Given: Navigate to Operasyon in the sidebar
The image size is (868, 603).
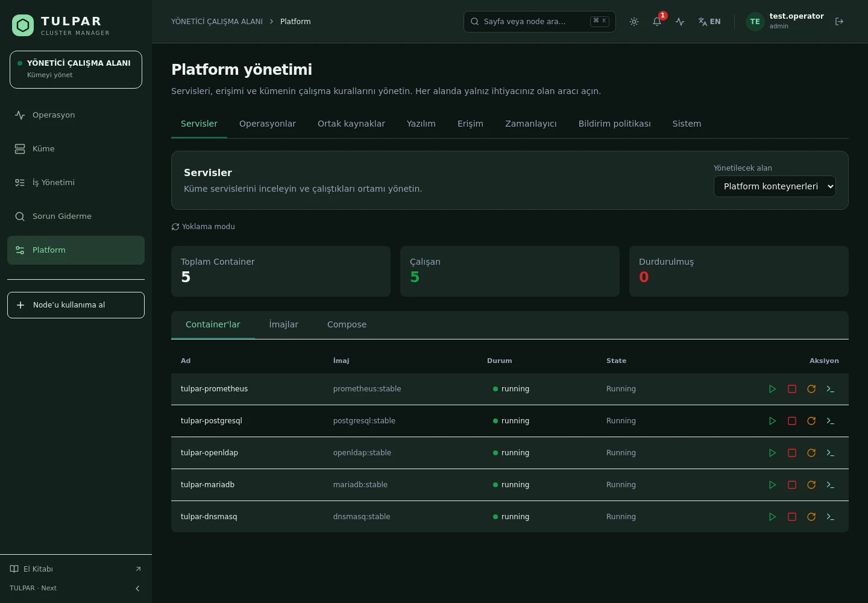Looking at the screenshot, I should click(76, 115).
